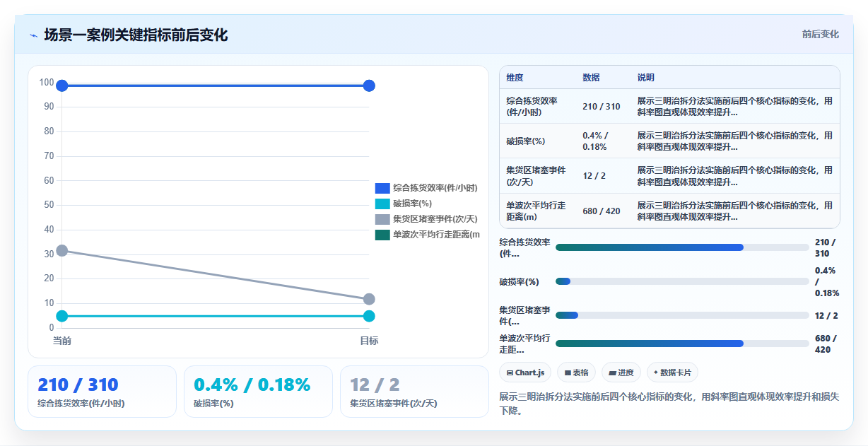
Task: Click table cell 210 / 310
Action: [x=603, y=106]
